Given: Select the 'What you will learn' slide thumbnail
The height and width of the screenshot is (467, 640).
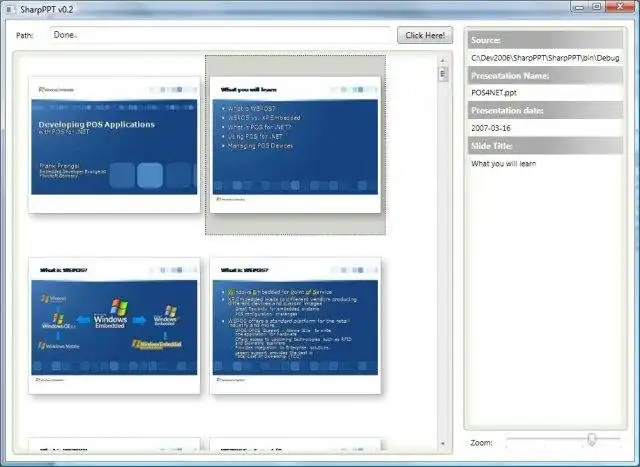Looking at the screenshot, I should point(296,145).
